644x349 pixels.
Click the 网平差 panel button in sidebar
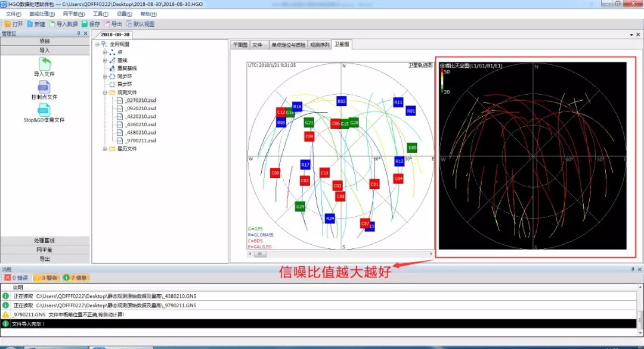point(45,250)
